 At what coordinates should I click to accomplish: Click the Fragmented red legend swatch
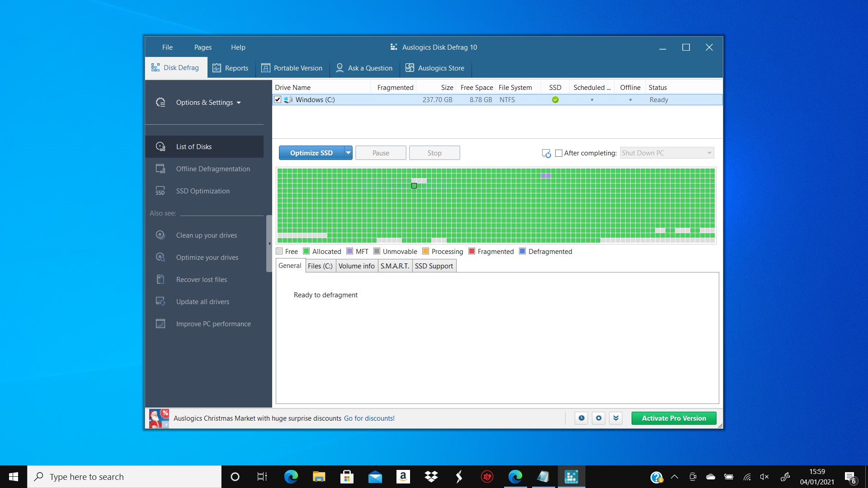pyautogui.click(x=472, y=251)
